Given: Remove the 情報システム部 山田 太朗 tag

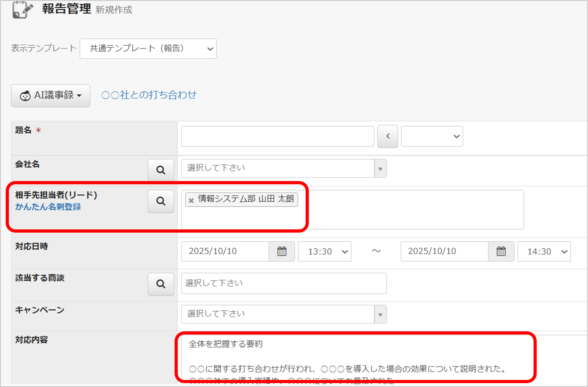Looking at the screenshot, I should (x=191, y=200).
